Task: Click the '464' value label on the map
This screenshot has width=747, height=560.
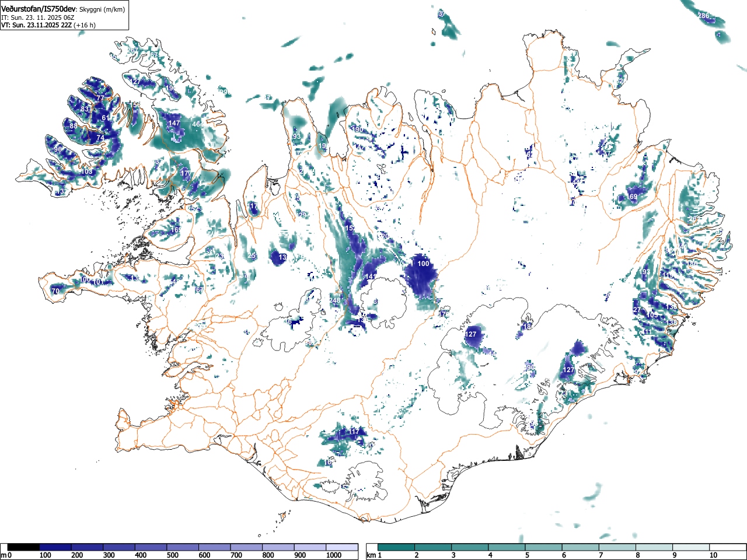Action: coord(198,124)
